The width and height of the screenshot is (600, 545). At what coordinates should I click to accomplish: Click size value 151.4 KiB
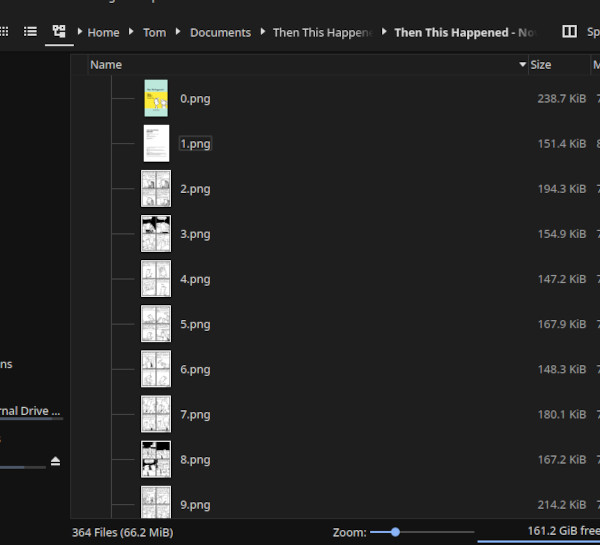pos(562,144)
